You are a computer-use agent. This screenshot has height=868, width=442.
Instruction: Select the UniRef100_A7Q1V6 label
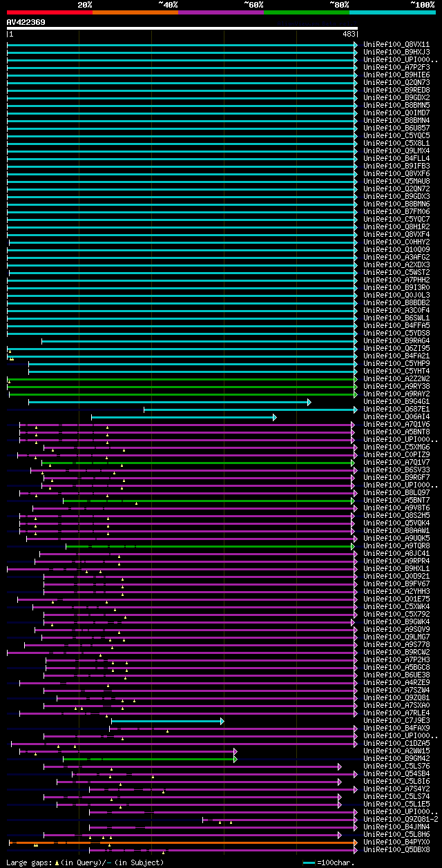396,424
